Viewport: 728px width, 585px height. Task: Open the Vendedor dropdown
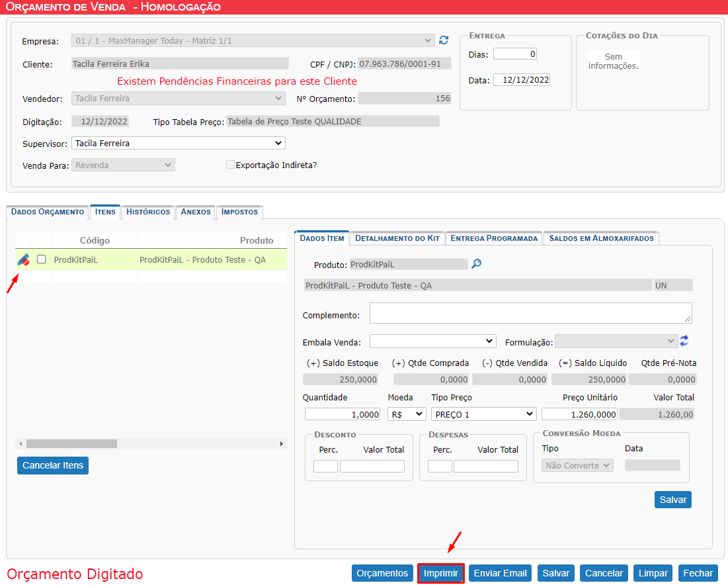click(x=179, y=98)
